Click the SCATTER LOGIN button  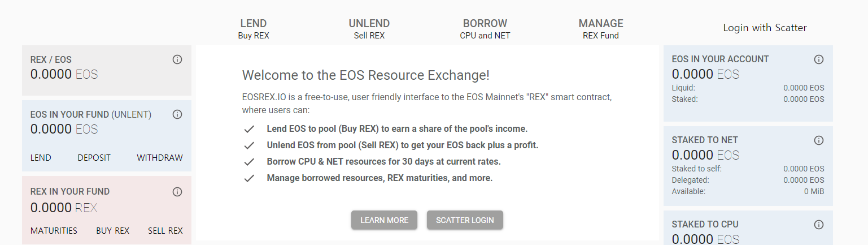[465, 220]
